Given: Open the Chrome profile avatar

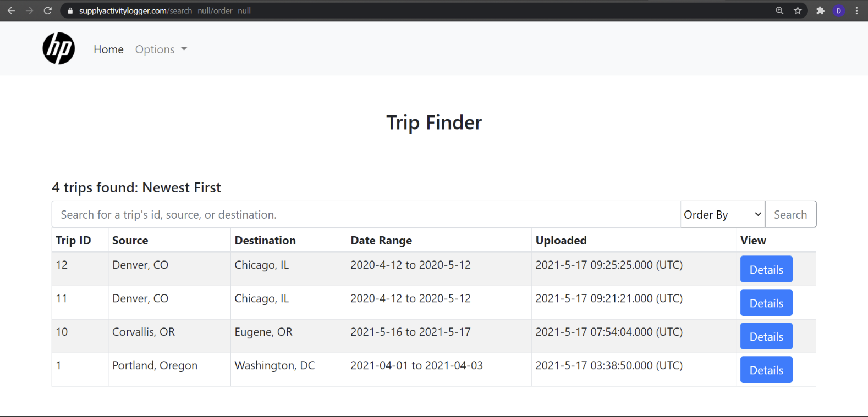Looking at the screenshot, I should click(839, 10).
